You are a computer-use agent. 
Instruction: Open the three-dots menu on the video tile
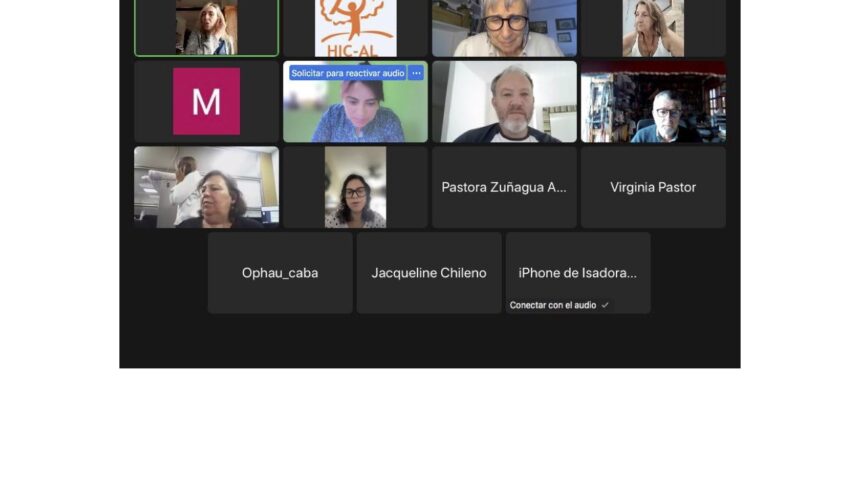tap(416, 73)
